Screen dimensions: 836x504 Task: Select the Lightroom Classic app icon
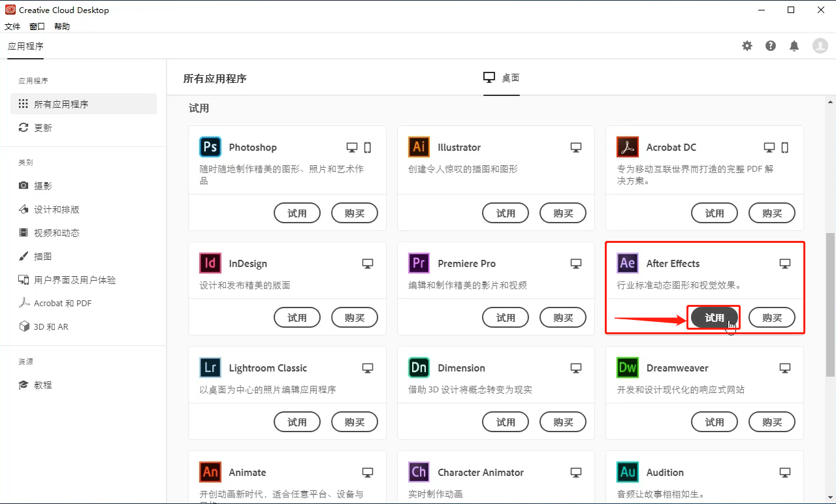(210, 368)
